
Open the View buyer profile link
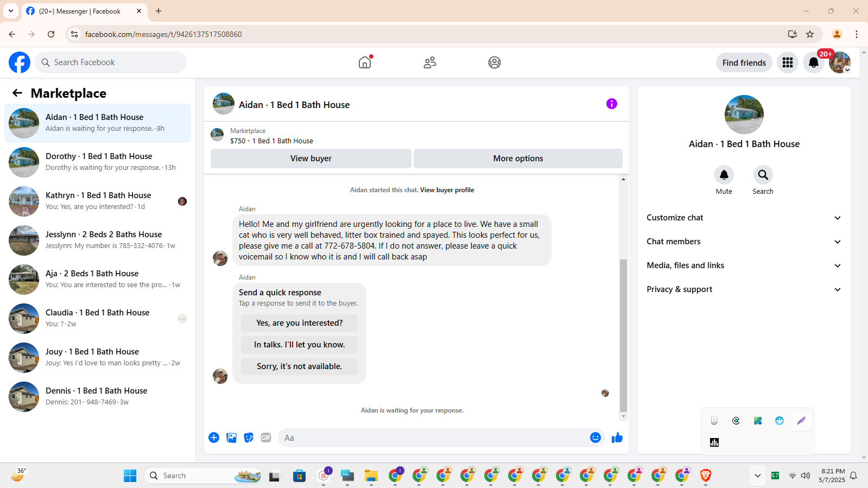click(x=447, y=190)
